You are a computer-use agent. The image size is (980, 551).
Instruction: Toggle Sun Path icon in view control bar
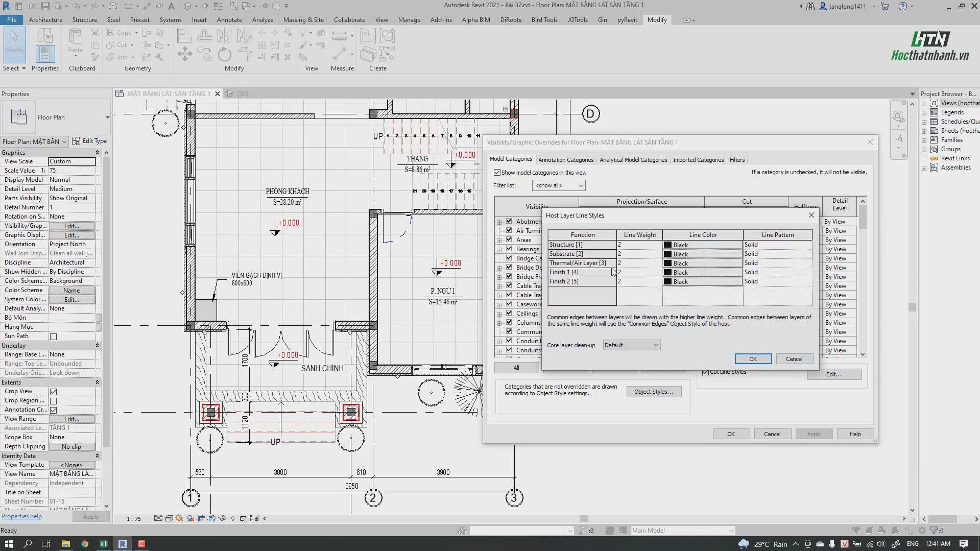point(179,518)
